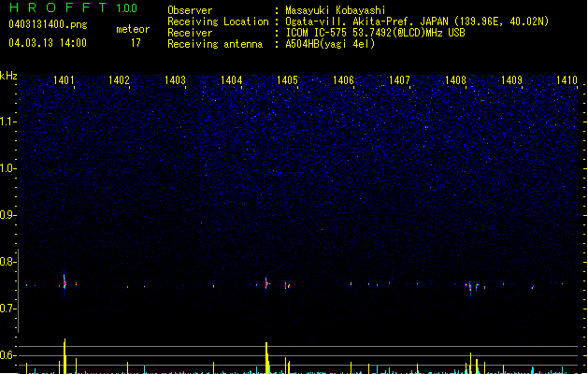The image size is (588, 374).
Task: Click the 0.8 kHz frequency axis label
Action: pyautogui.click(x=7, y=262)
